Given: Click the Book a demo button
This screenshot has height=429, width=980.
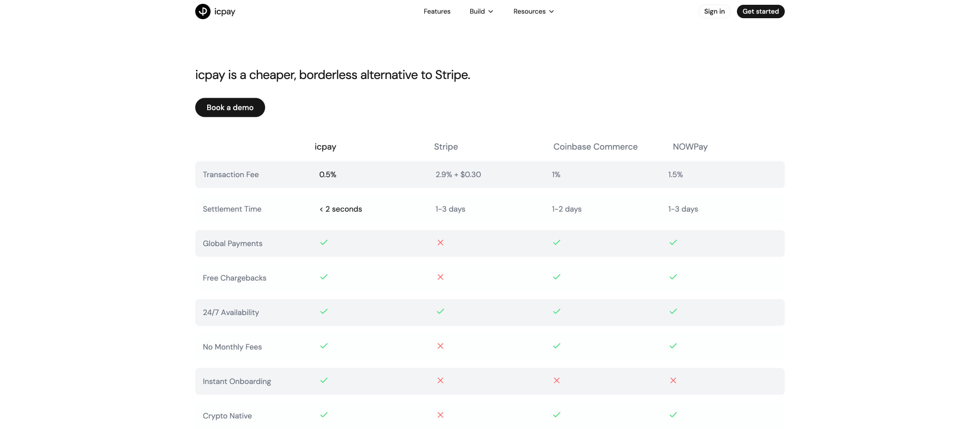Looking at the screenshot, I should tap(230, 108).
